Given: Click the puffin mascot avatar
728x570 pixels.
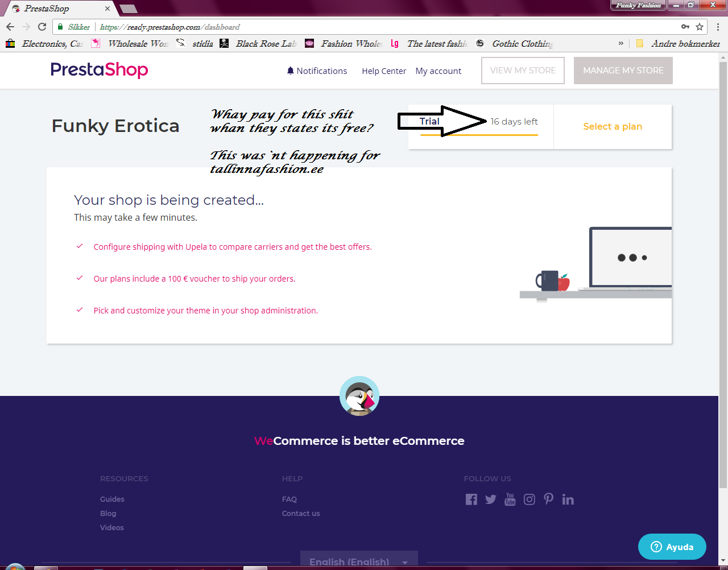Looking at the screenshot, I should tap(359, 396).
